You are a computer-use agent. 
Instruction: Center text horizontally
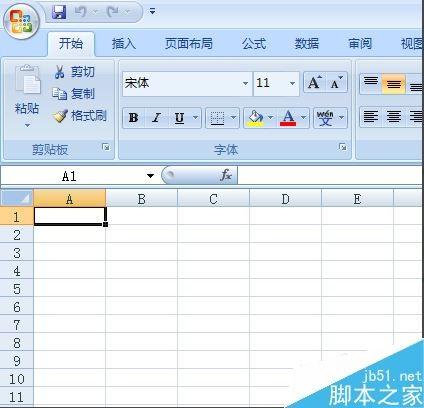(393, 117)
